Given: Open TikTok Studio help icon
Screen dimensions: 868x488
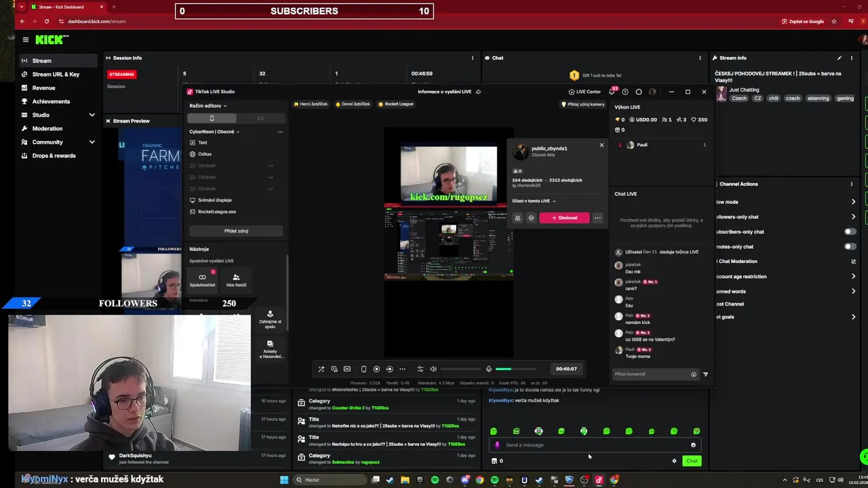Looking at the screenshot, I should [625, 92].
